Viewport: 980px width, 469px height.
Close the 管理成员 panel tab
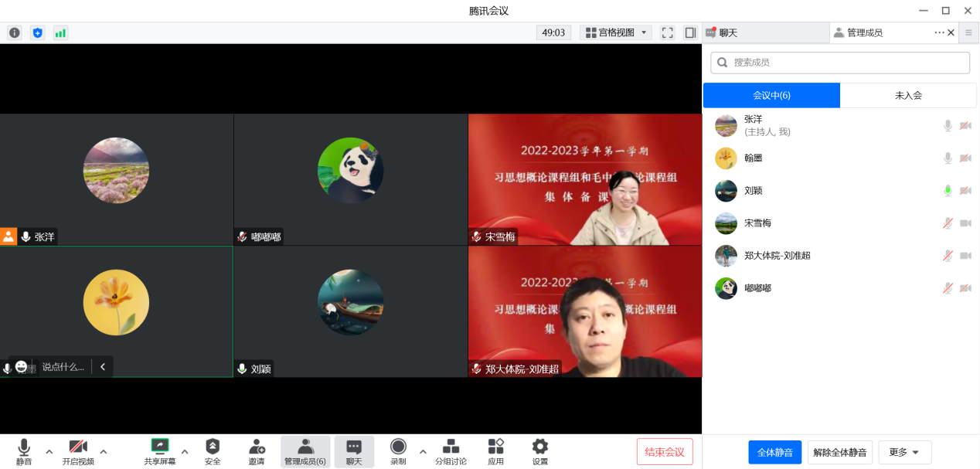pyautogui.click(x=951, y=32)
